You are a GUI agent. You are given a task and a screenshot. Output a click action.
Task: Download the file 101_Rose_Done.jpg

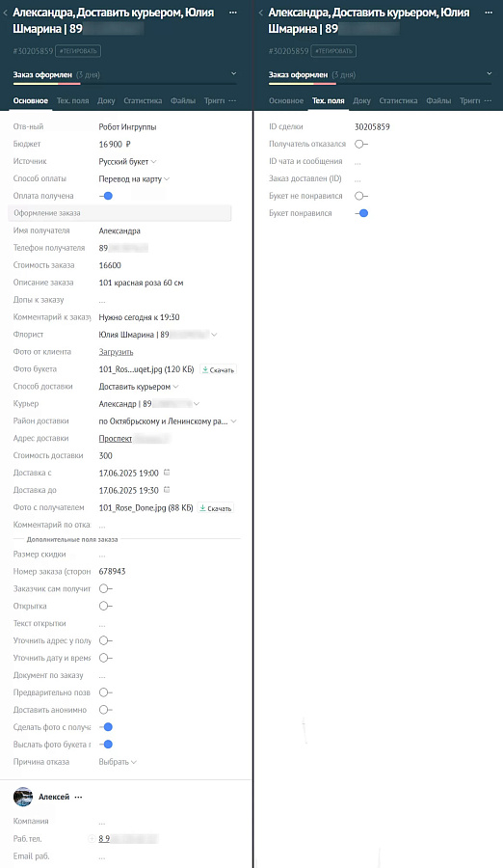pyautogui.click(x=215, y=508)
